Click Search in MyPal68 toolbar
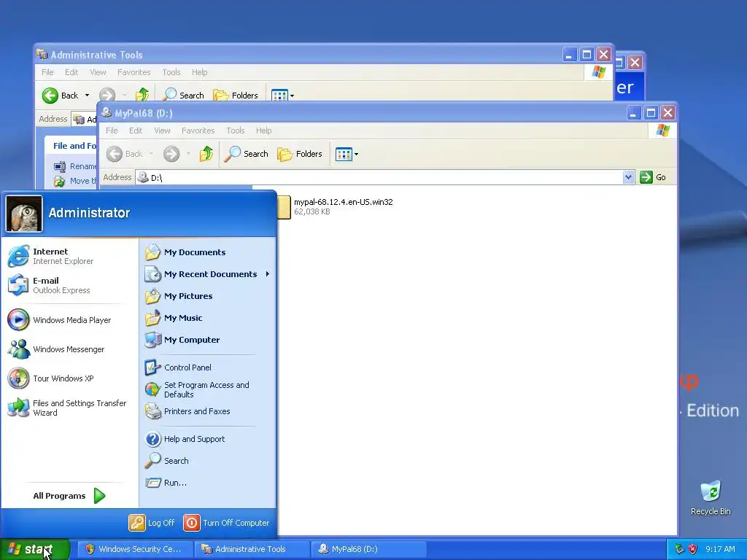The width and height of the screenshot is (747, 560). [246, 154]
